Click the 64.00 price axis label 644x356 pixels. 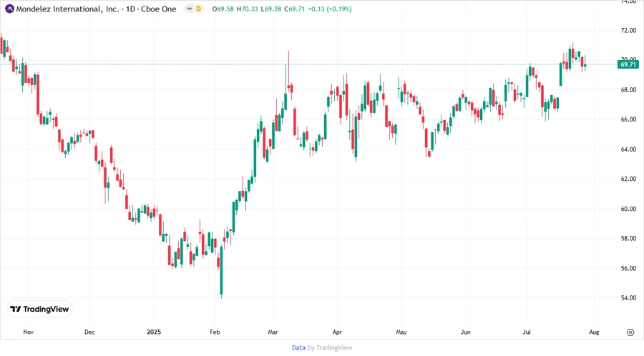click(628, 149)
